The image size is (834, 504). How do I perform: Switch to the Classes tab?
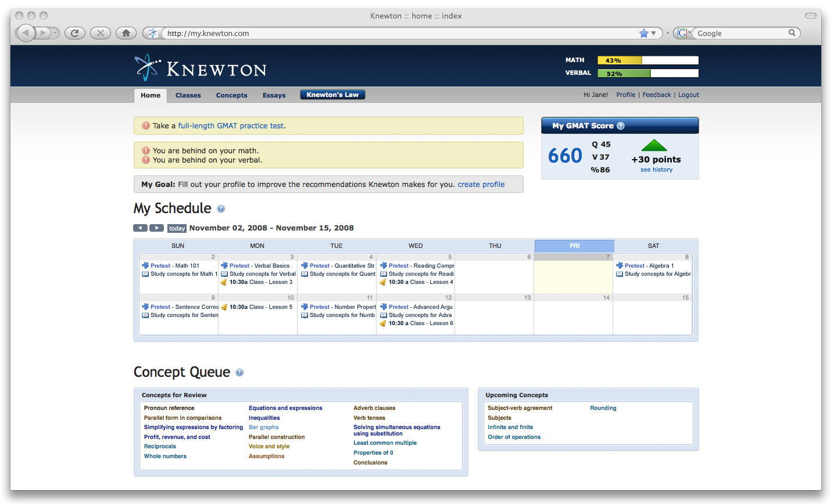coord(188,95)
